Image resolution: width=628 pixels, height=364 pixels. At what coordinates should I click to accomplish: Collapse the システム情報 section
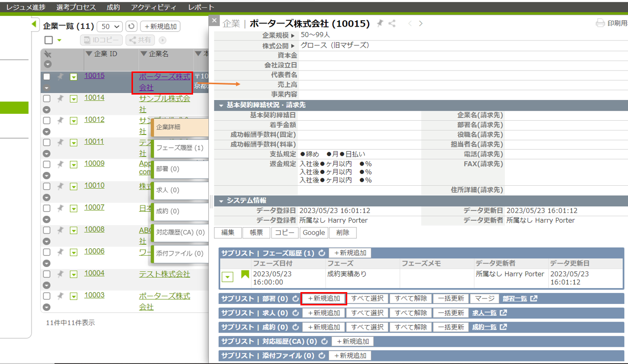[221, 201]
